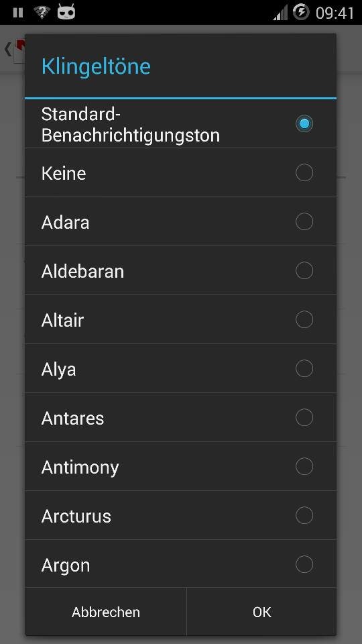The image size is (362, 644).
Task: Tap the Klingeltöne dialog title
Action: (x=96, y=66)
